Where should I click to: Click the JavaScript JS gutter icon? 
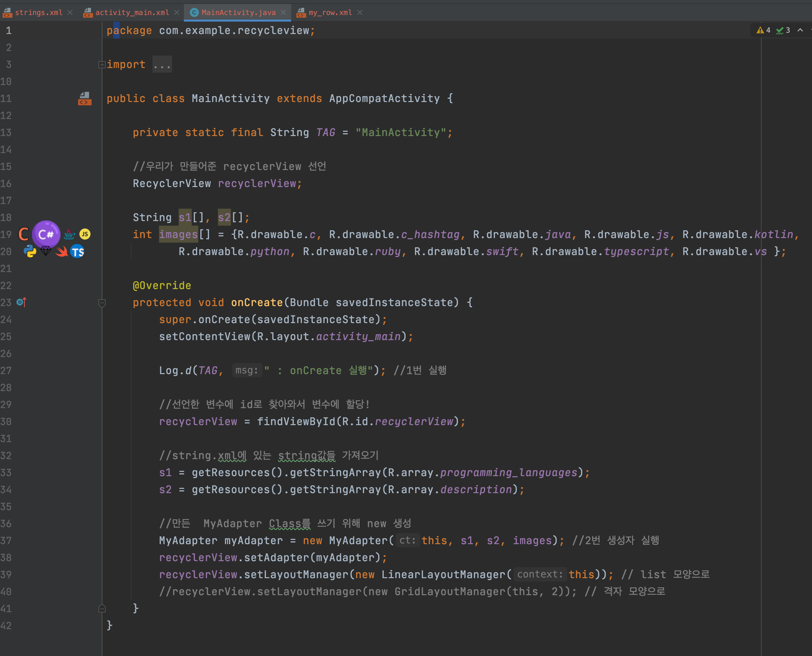pyautogui.click(x=85, y=234)
